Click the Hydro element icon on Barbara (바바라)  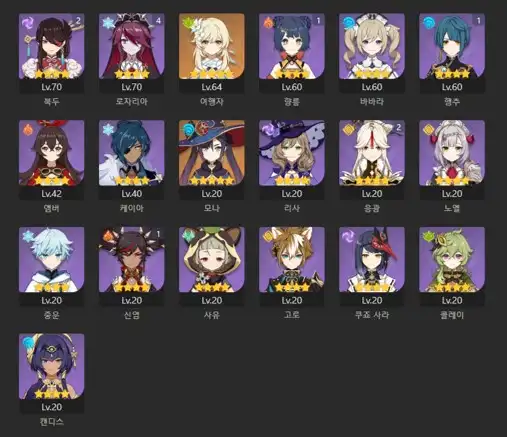(347, 22)
